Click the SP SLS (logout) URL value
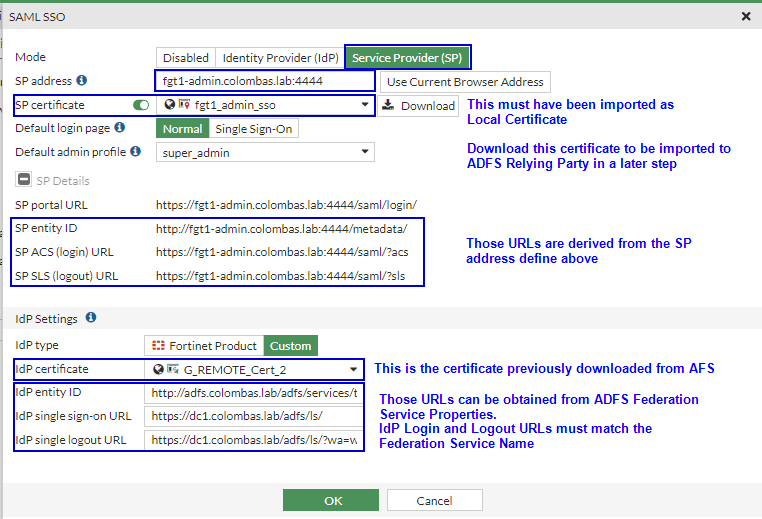This screenshot has width=762, height=519. [280, 276]
